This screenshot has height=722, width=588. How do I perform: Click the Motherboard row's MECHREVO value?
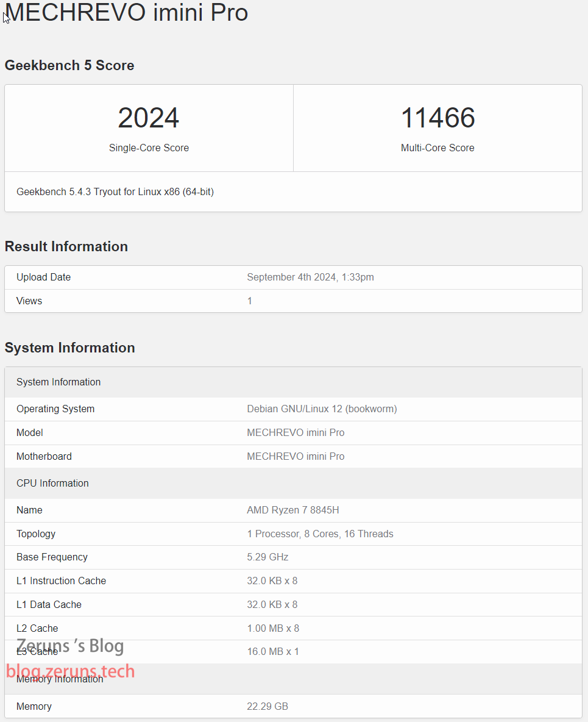coord(296,456)
